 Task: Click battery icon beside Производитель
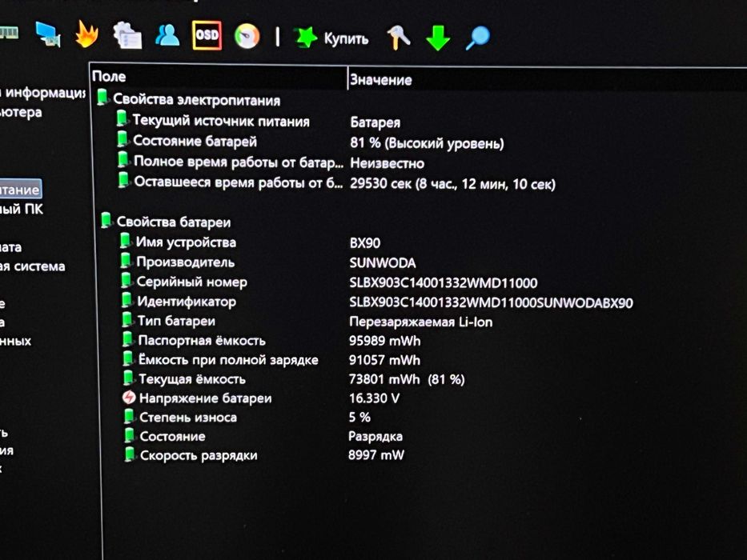[x=125, y=261]
